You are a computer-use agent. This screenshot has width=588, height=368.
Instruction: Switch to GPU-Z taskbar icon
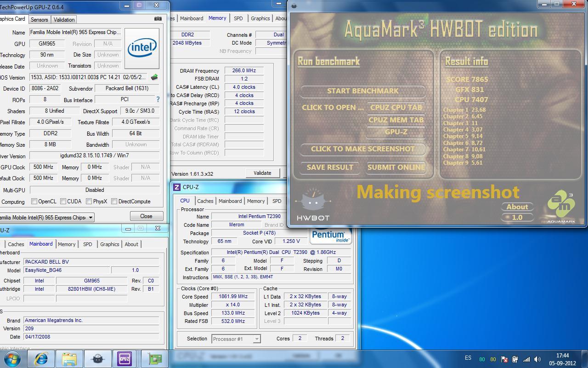click(x=154, y=359)
